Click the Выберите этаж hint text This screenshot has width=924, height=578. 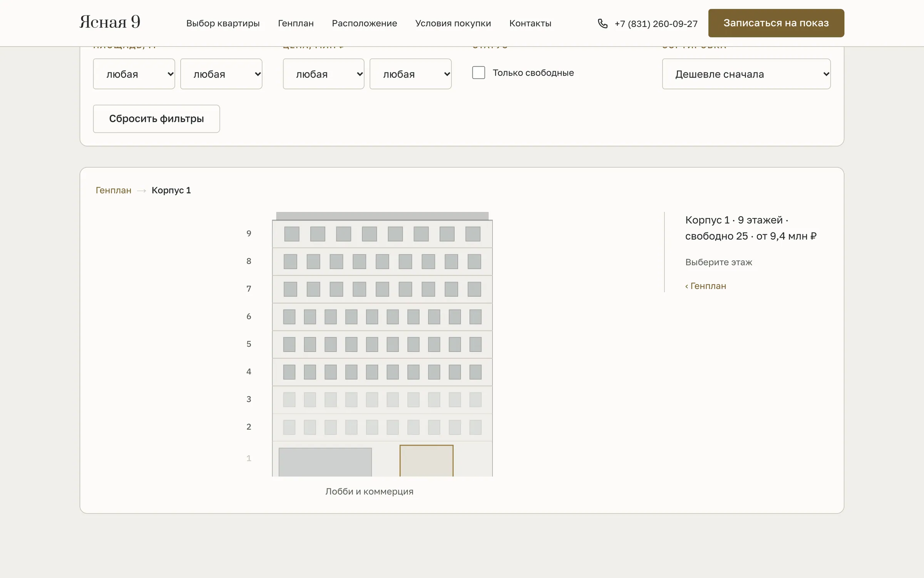718,262
